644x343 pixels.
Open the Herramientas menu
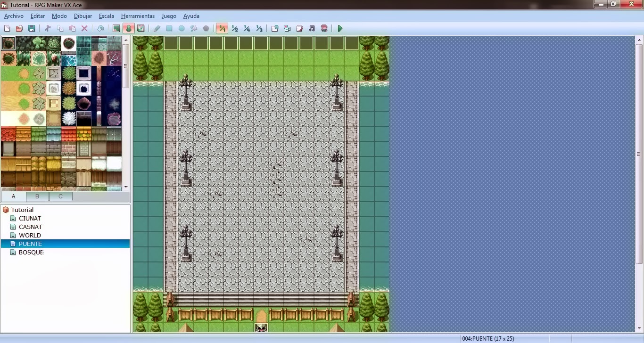tap(138, 16)
